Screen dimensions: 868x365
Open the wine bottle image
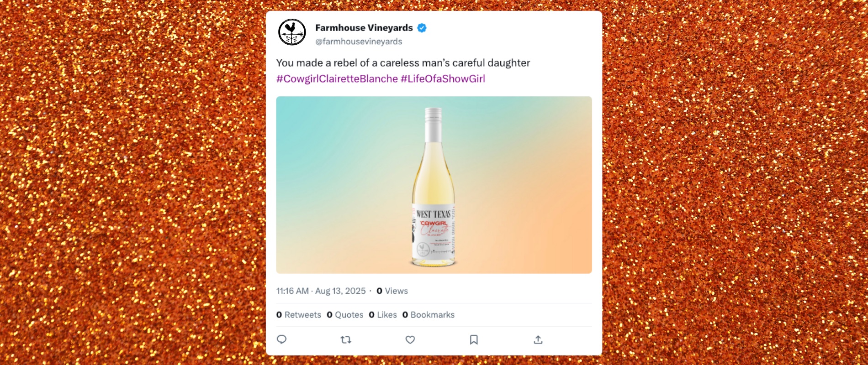click(x=434, y=185)
